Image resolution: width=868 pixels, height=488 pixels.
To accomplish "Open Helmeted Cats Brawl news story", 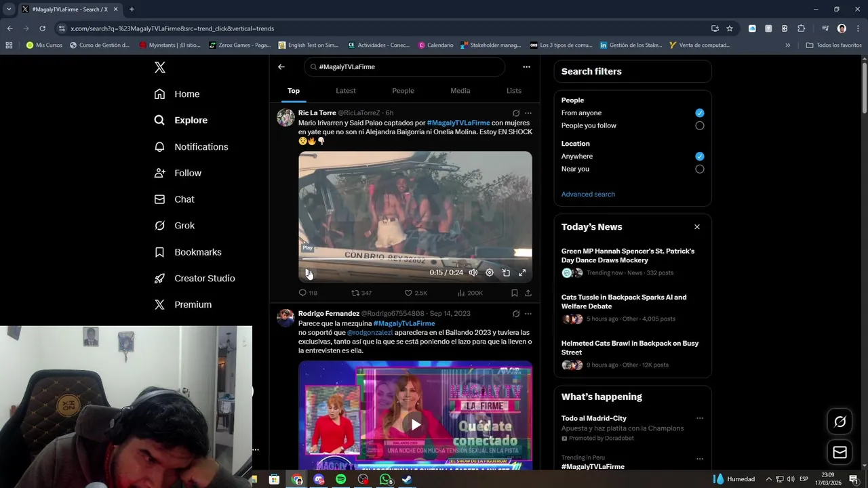I will (632, 354).
